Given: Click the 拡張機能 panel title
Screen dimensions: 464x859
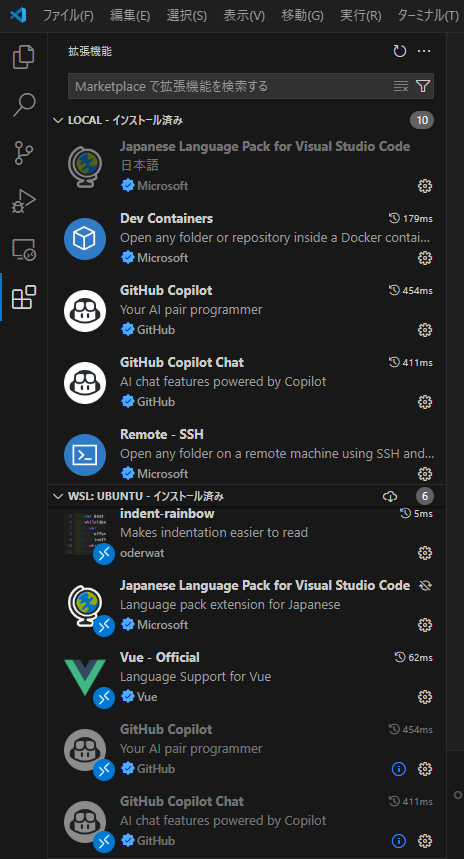Looking at the screenshot, I should point(90,51).
